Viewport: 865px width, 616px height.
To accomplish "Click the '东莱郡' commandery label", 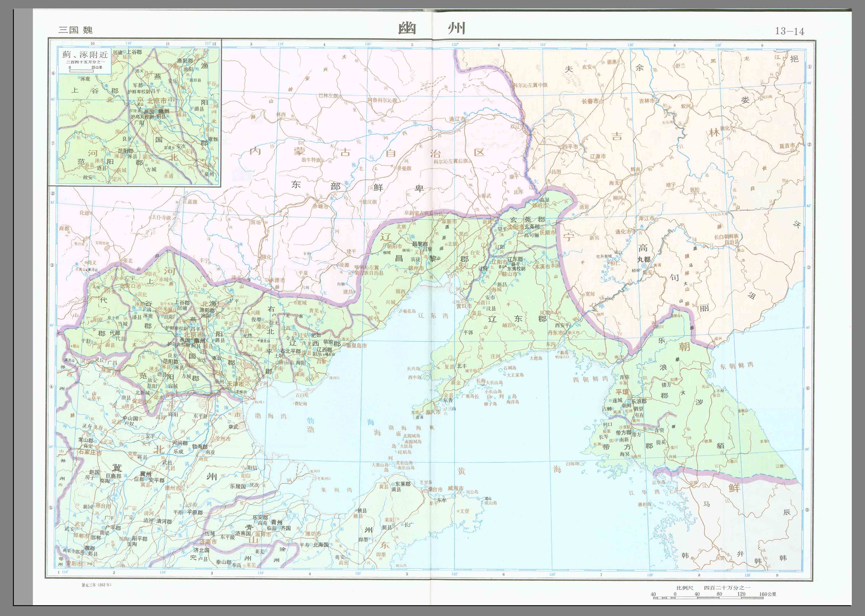I will click(x=403, y=484).
